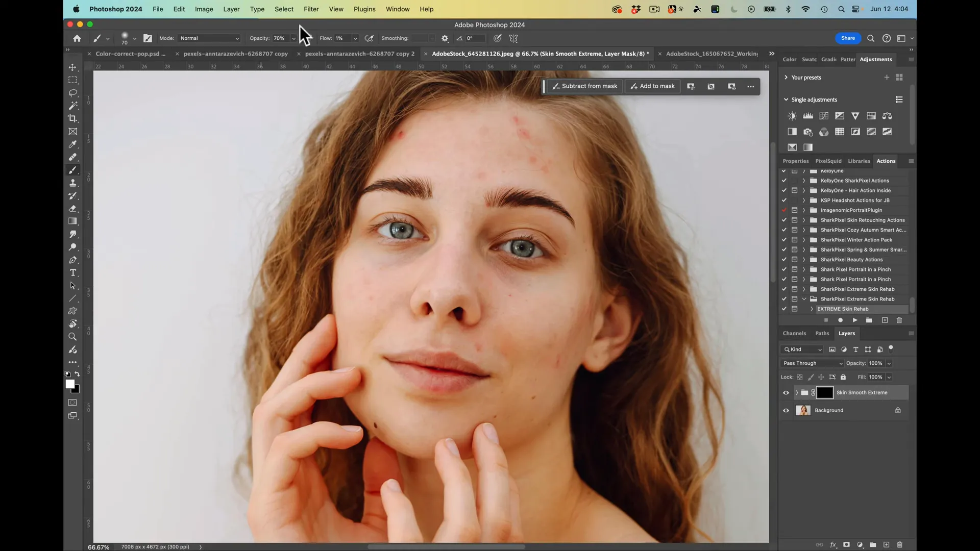Invert mask icon in contextual task bar
The image size is (980, 551).
[711, 86]
